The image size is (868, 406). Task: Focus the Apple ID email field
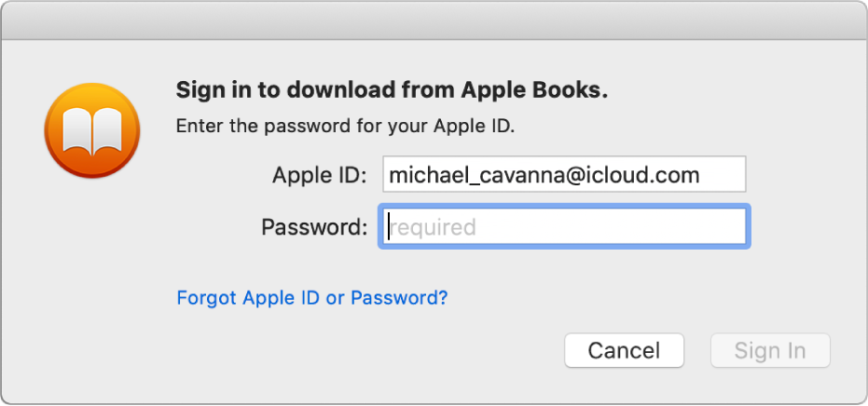(x=562, y=174)
